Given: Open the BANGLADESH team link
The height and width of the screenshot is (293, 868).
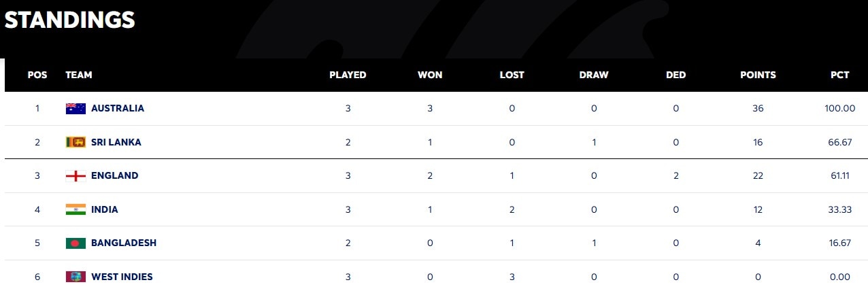Looking at the screenshot, I should click(x=124, y=243).
